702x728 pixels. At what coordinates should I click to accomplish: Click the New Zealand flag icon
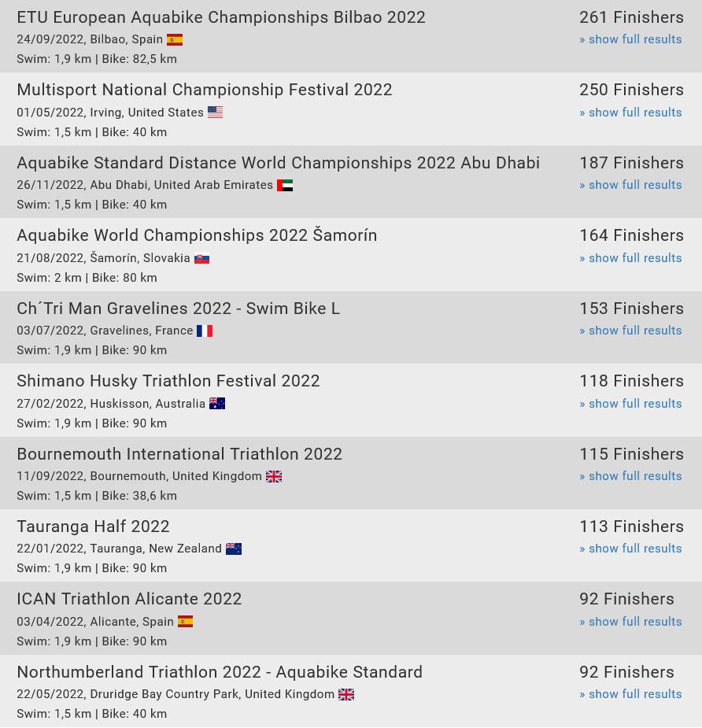(x=234, y=549)
